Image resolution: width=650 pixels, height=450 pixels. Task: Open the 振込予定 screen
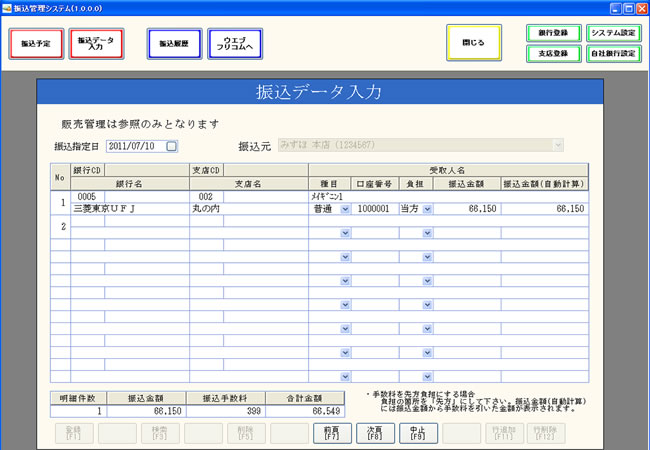(37, 44)
